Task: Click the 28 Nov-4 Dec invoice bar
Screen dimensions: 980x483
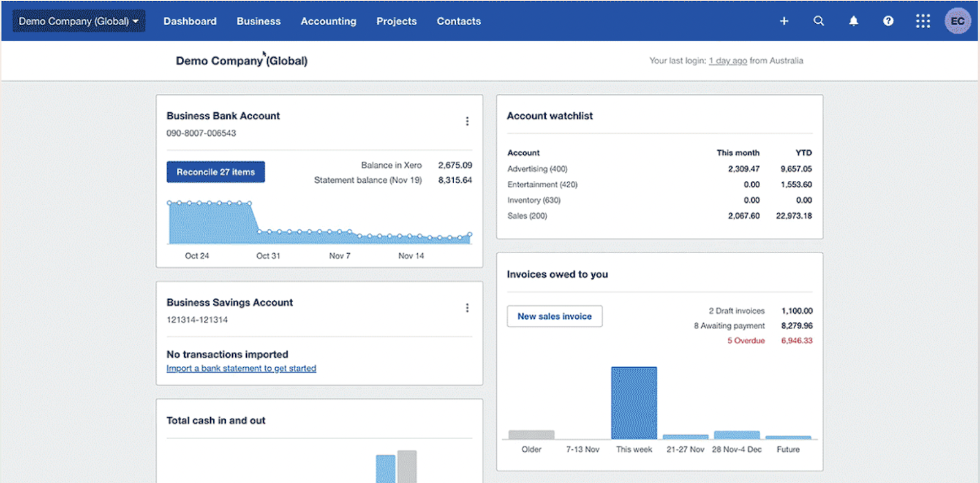Action: pos(737,435)
